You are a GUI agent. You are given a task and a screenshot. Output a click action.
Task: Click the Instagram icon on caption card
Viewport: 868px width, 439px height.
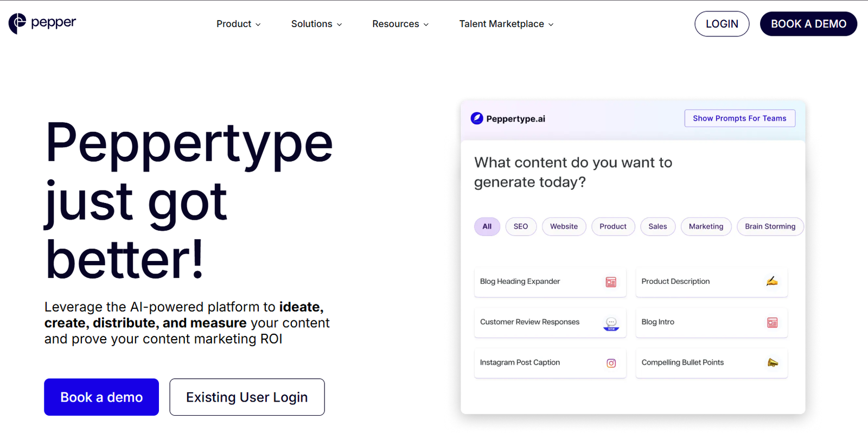click(x=611, y=363)
